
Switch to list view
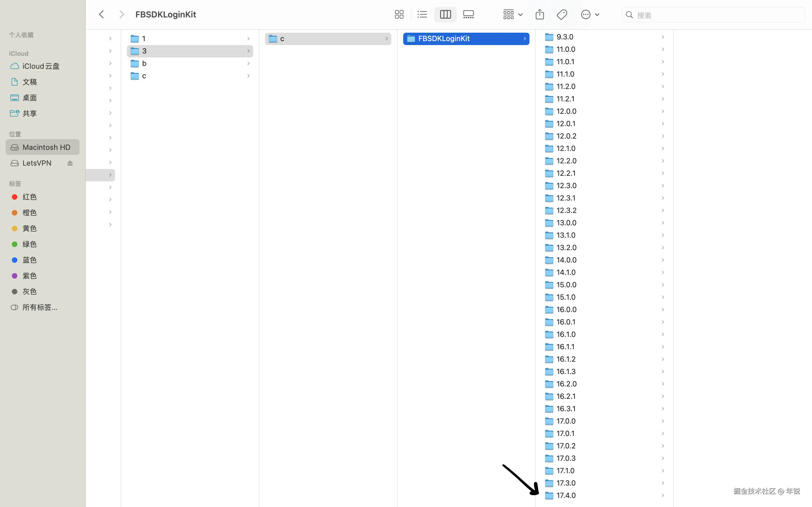pyautogui.click(x=422, y=14)
